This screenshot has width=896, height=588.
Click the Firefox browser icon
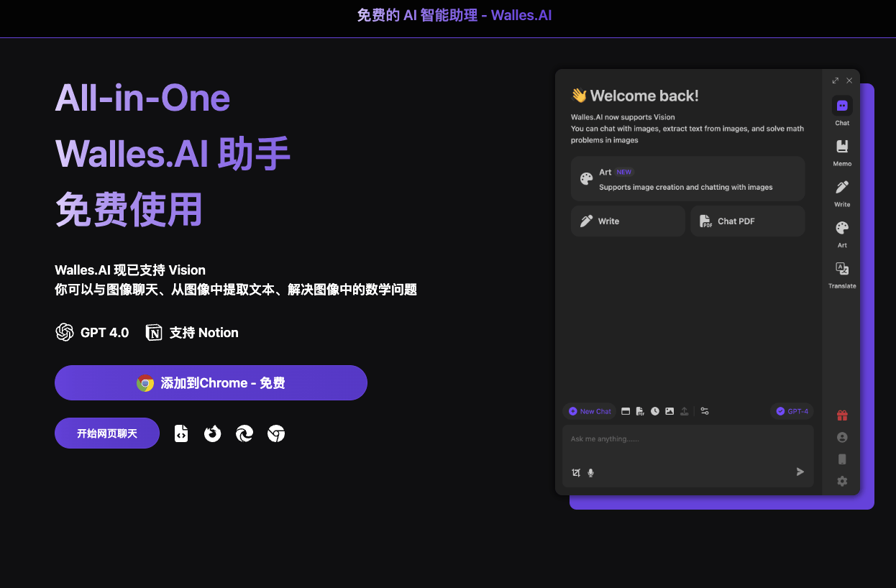point(212,433)
